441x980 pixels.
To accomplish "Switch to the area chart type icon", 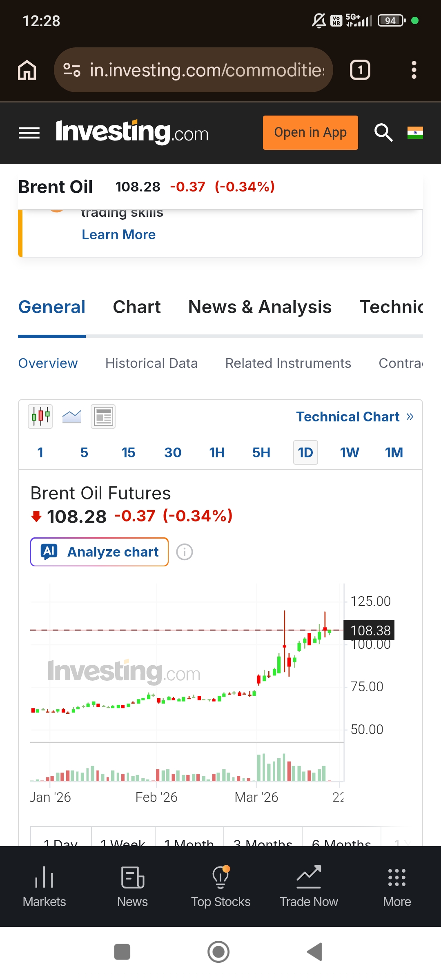I will click(x=72, y=416).
